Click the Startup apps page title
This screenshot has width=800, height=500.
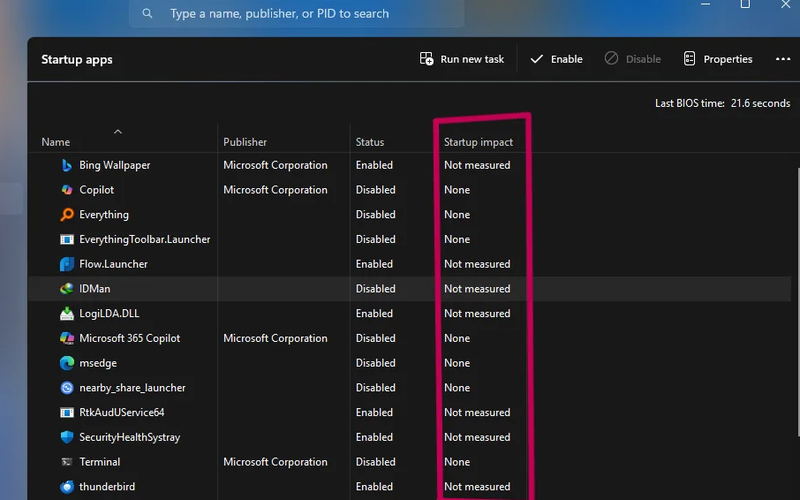[77, 59]
